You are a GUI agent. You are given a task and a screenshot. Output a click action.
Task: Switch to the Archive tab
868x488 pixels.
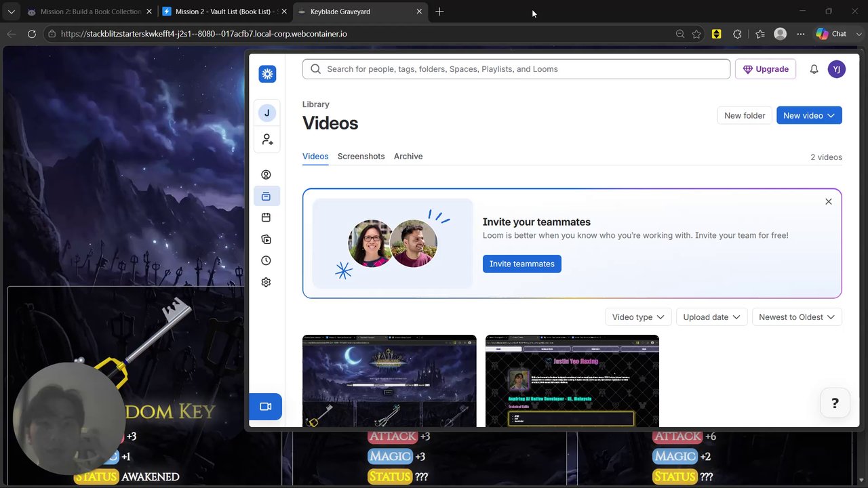pos(408,157)
